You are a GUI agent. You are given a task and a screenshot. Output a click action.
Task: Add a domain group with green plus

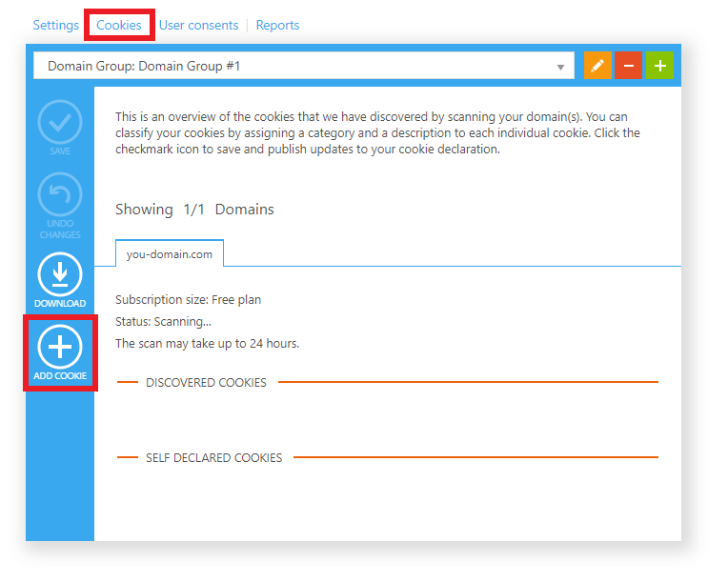(x=659, y=66)
